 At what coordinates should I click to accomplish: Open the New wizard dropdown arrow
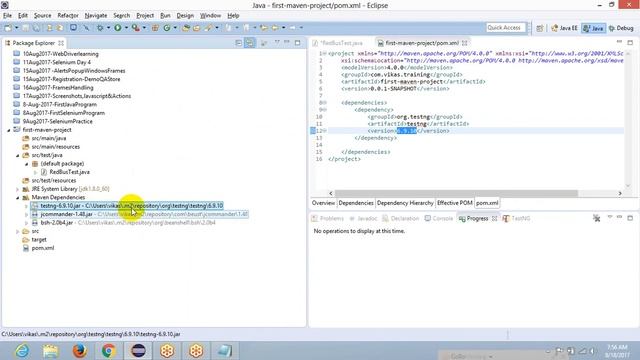tap(17, 28)
